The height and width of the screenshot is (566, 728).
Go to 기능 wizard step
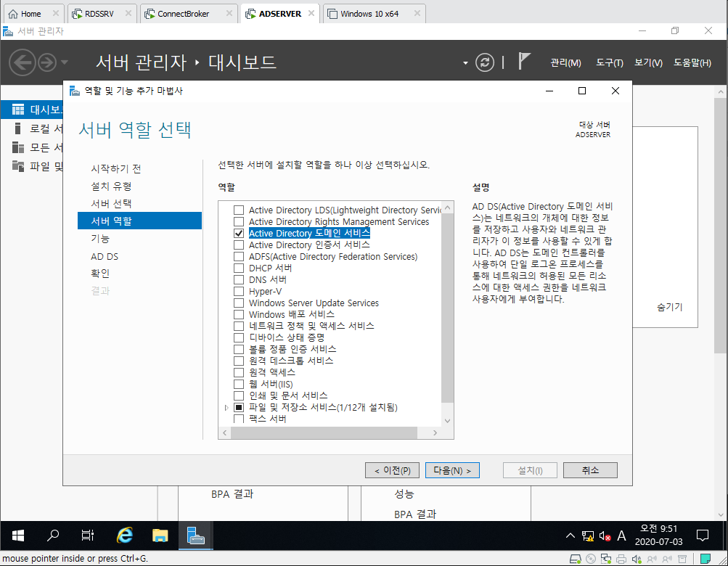coord(100,239)
